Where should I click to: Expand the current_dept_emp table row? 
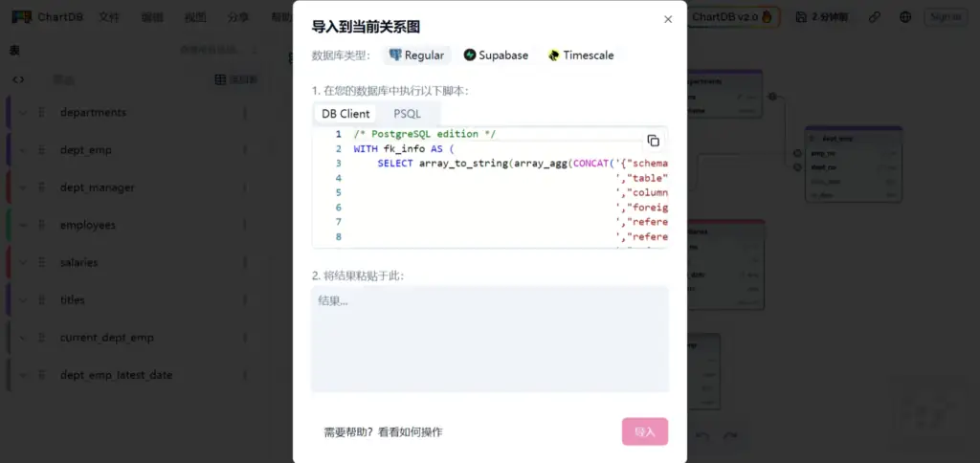(x=23, y=338)
